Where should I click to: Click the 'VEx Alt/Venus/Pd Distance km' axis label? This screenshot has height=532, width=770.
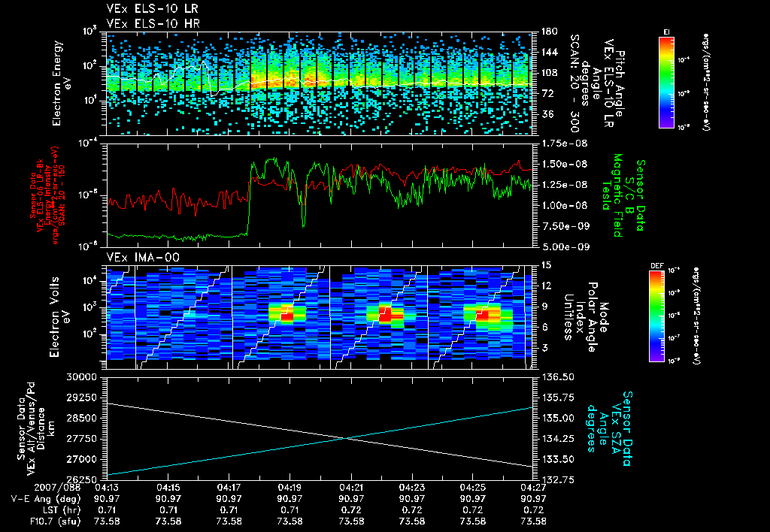pyautogui.click(x=35, y=428)
